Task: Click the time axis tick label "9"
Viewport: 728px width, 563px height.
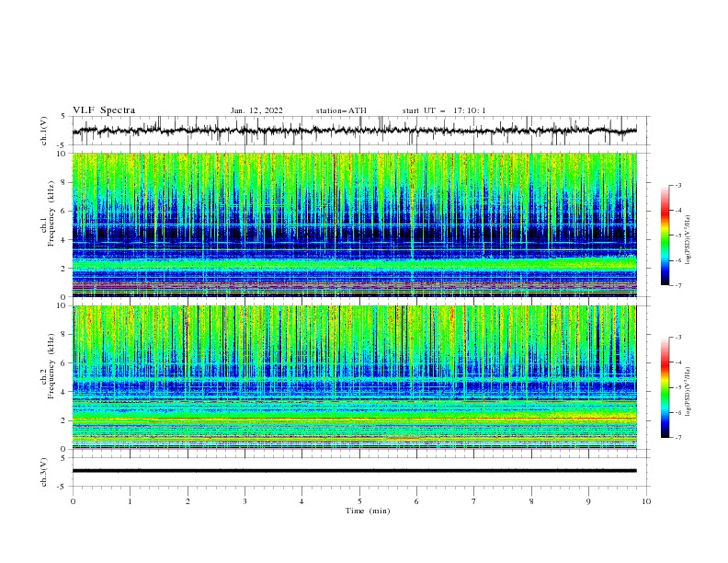Action: [x=588, y=501]
